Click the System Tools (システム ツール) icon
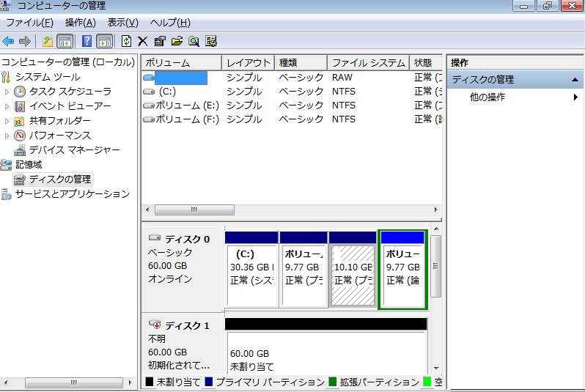Image resolution: width=585 pixels, height=392 pixels. click(6, 77)
